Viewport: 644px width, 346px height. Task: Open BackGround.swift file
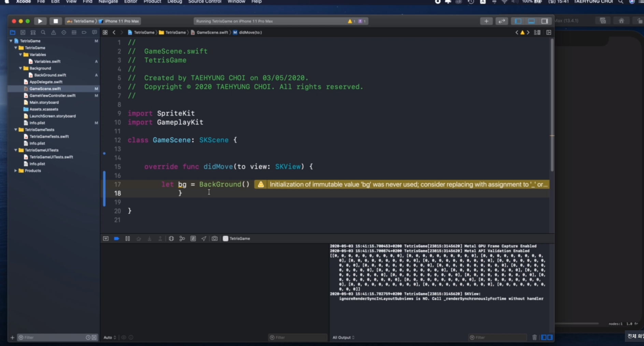pyautogui.click(x=50, y=75)
